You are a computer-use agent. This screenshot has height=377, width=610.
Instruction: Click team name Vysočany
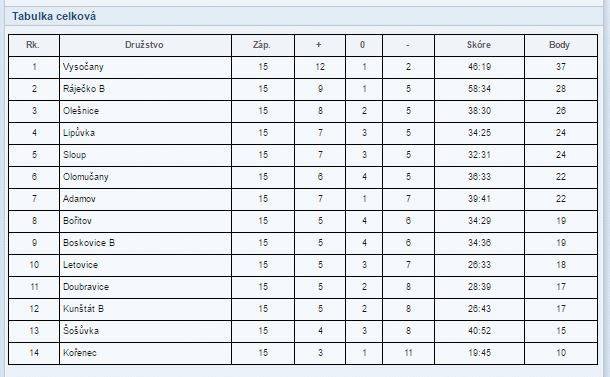(x=83, y=67)
